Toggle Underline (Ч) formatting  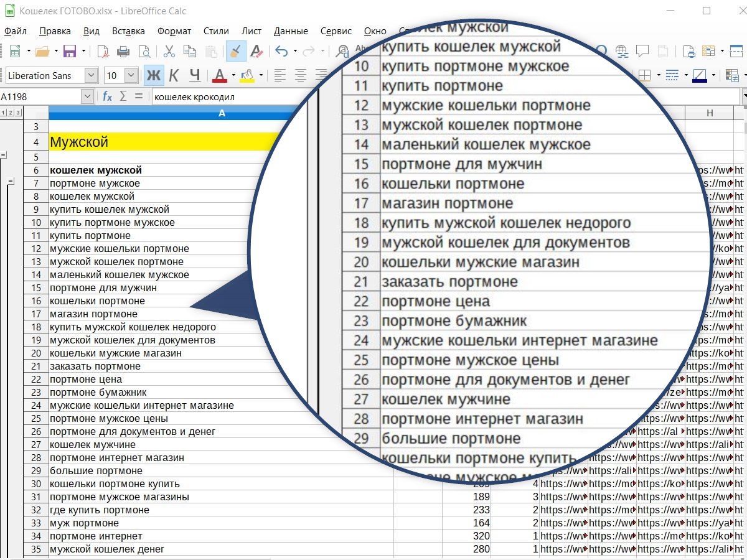point(195,76)
